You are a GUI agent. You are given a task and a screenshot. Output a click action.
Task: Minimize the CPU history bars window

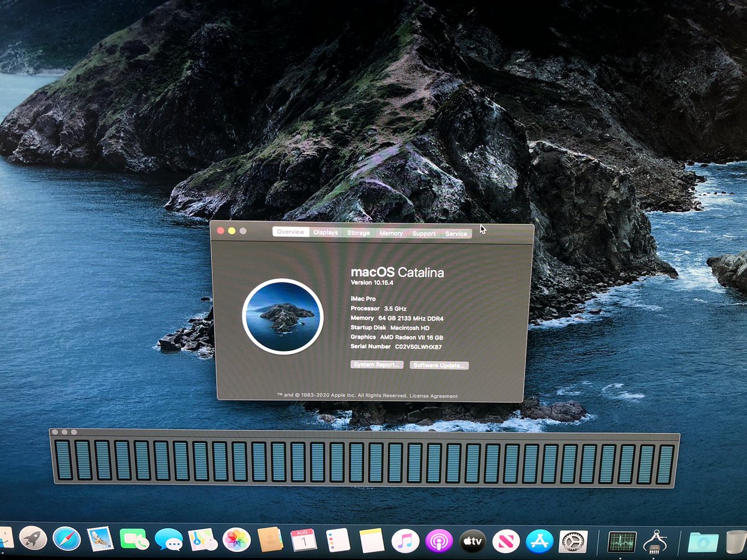pos(64,432)
